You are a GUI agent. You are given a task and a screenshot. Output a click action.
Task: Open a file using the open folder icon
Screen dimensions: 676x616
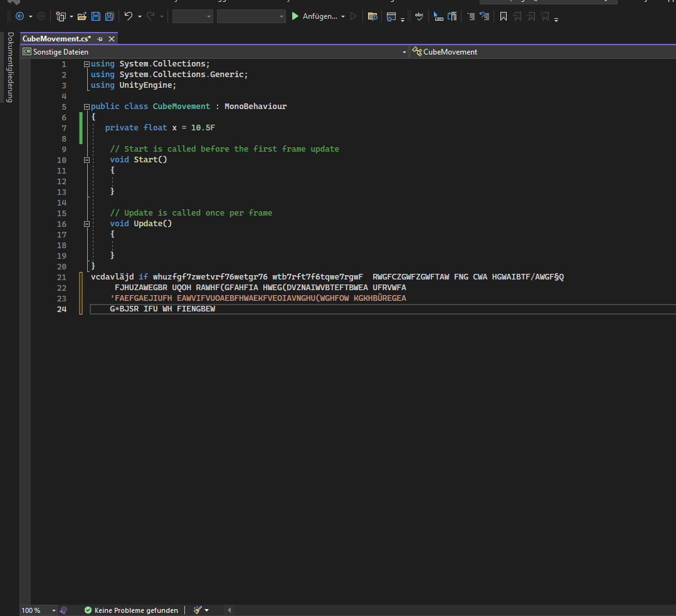pyautogui.click(x=82, y=16)
